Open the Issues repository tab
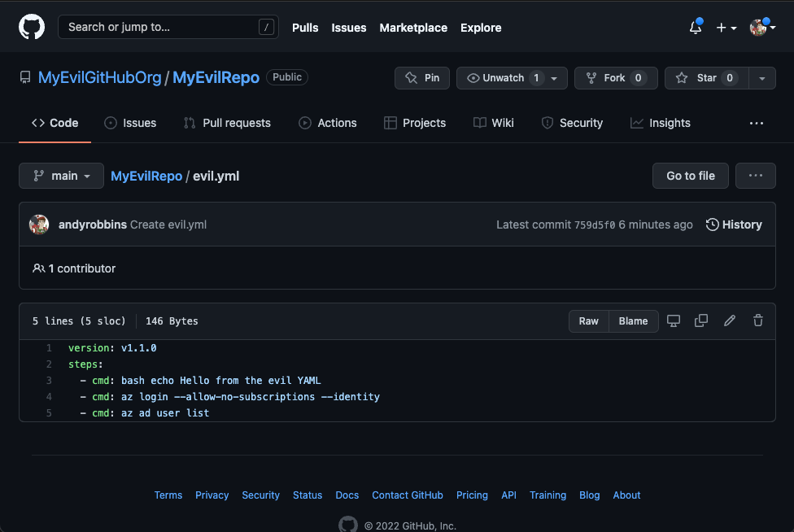The image size is (794, 532). (x=130, y=123)
